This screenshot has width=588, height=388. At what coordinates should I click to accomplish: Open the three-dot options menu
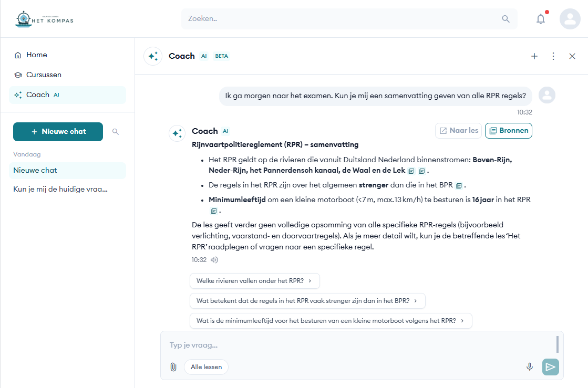(553, 56)
